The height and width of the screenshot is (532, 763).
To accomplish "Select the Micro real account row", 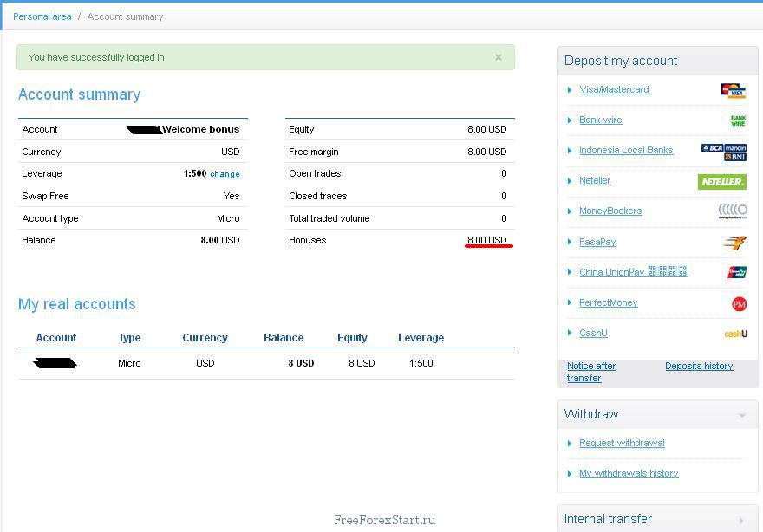I will pyautogui.click(x=129, y=363).
